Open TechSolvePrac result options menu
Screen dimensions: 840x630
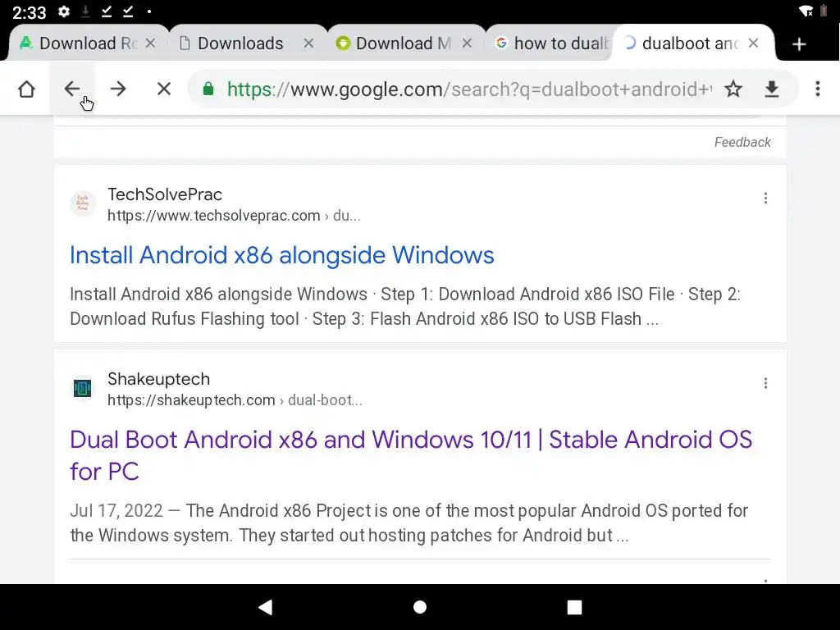click(765, 199)
